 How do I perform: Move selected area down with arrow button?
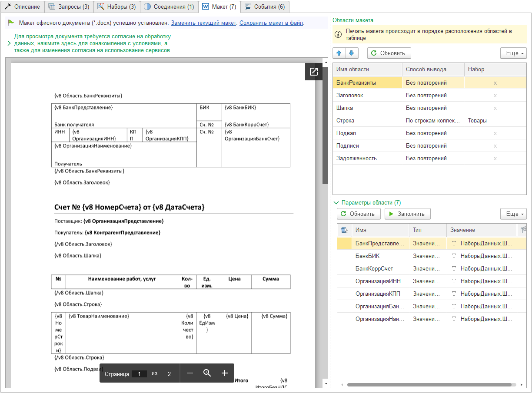click(x=352, y=53)
